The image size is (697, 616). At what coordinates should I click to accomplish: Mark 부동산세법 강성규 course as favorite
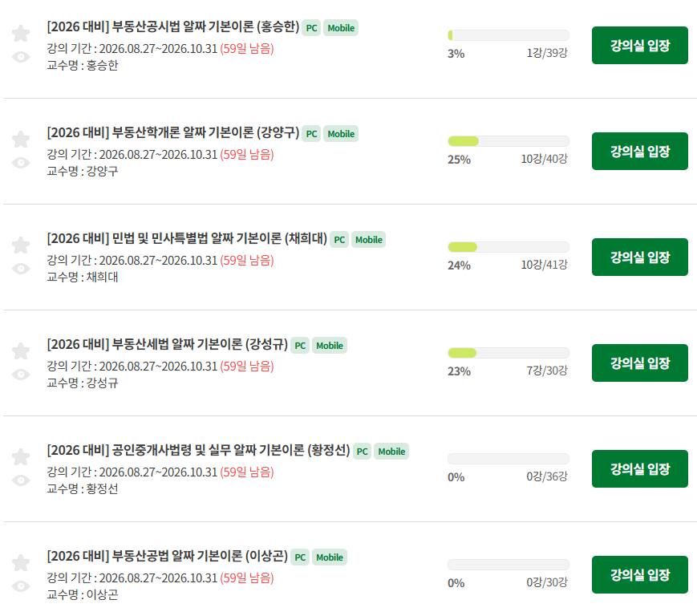[x=21, y=351]
